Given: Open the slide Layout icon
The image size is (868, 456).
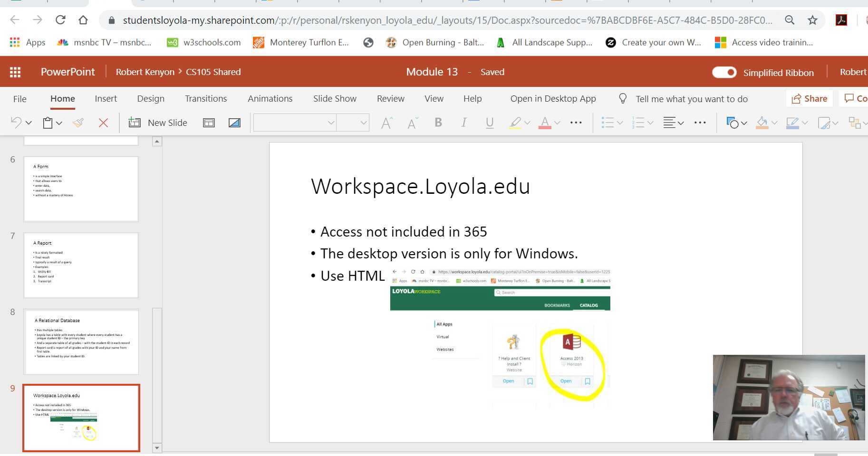Looking at the screenshot, I should pos(209,123).
